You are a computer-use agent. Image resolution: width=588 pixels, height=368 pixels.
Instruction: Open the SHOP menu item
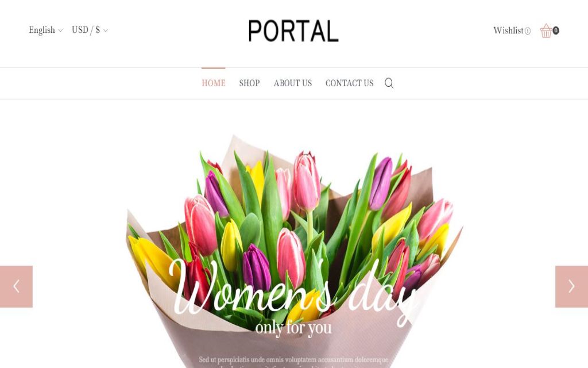pos(249,83)
